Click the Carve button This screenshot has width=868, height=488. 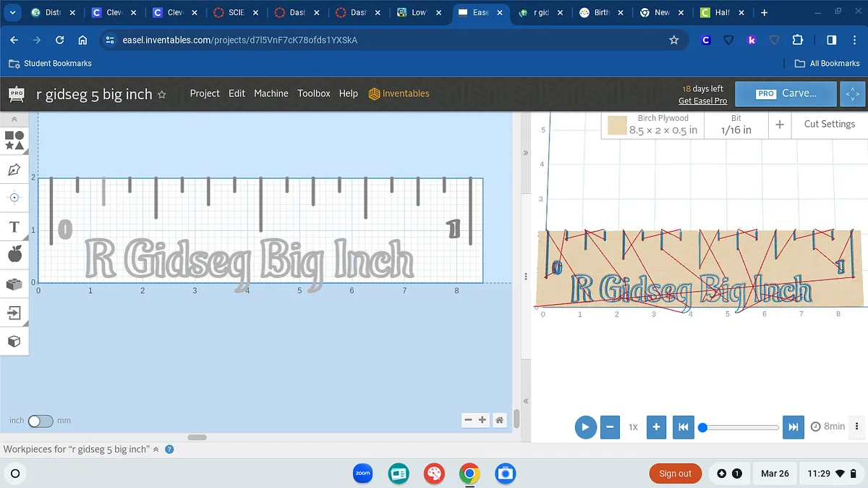tap(786, 93)
